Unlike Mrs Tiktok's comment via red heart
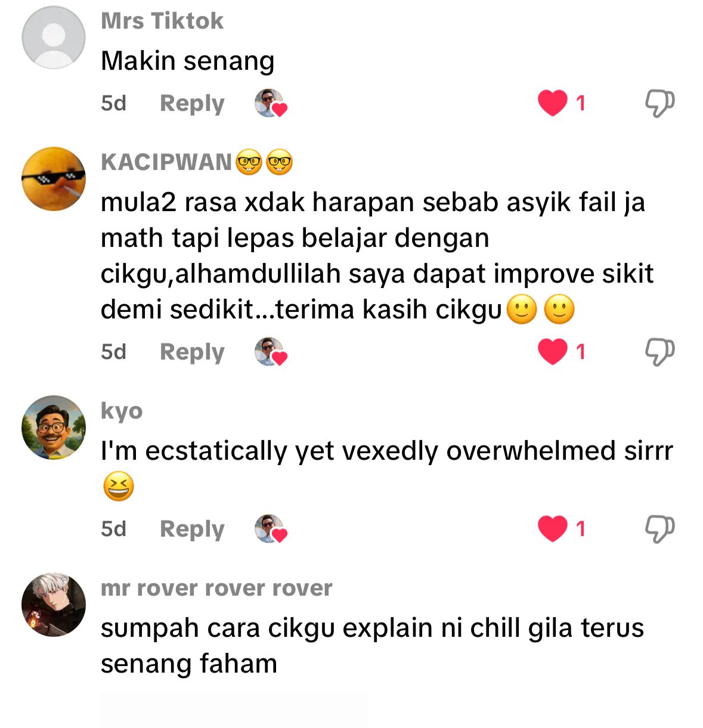Screen dimensions: 703x728 pyautogui.click(x=553, y=103)
